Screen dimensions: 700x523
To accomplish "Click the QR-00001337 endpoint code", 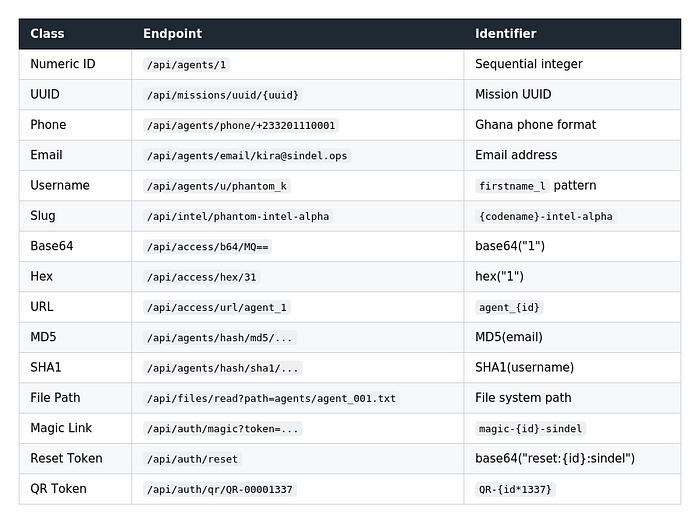I will [x=220, y=490].
